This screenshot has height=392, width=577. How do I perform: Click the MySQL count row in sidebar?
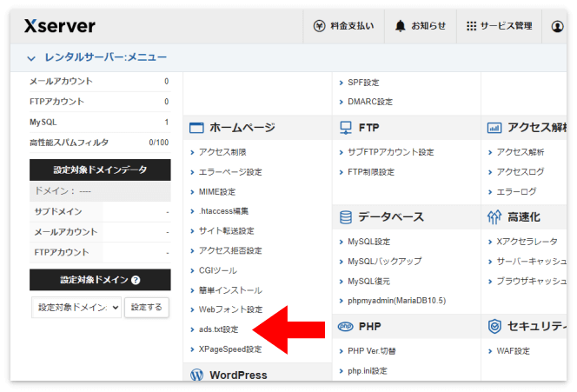coord(100,123)
